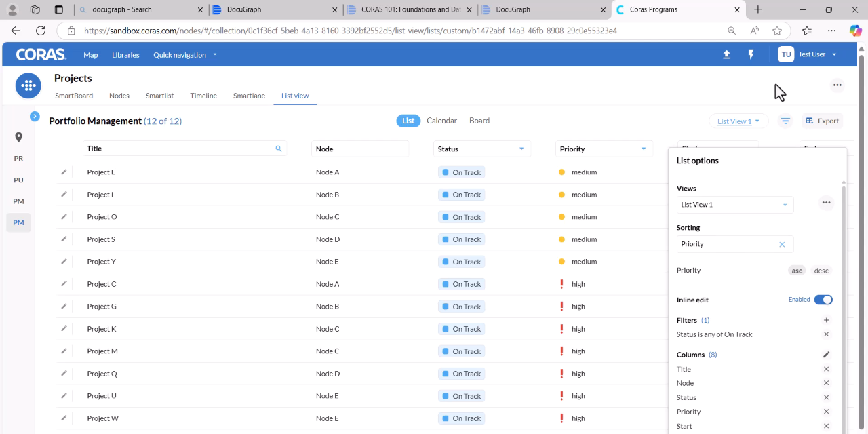Click On Track status of Project M

point(461,351)
